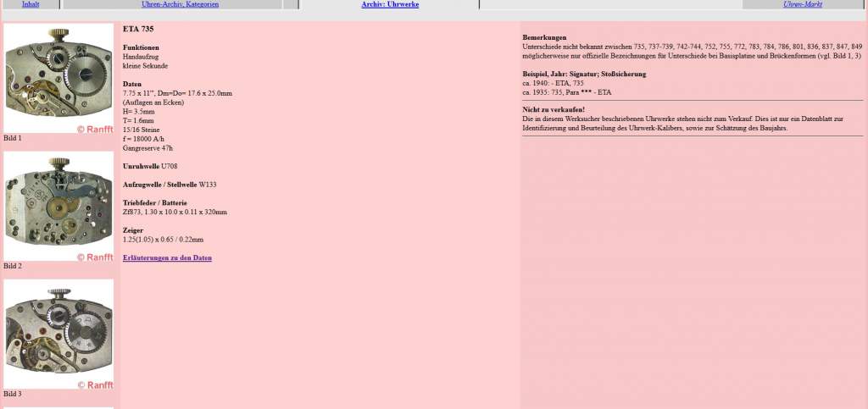Click the Beispiel, Jahr: Signatur; Stoßsicherung heading
The height and width of the screenshot is (409, 868).
coord(584,74)
